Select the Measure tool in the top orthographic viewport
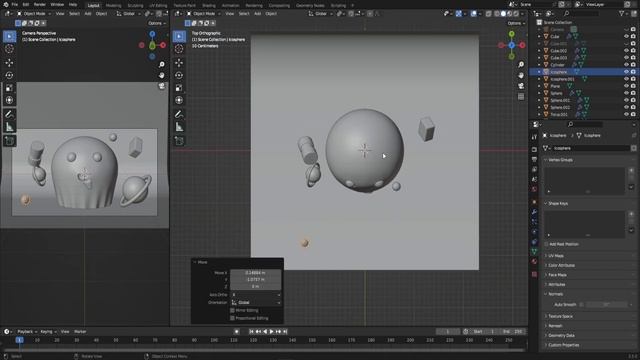This screenshot has height=360, width=640. 179,127
